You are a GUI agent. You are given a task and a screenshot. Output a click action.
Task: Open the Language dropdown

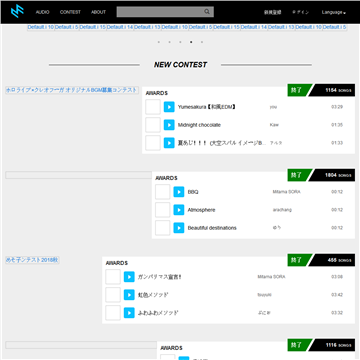(x=334, y=12)
